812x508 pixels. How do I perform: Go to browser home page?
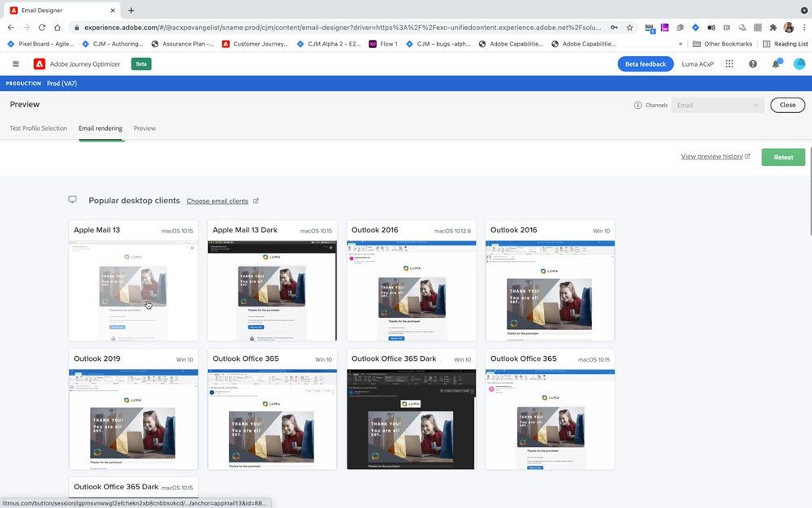click(x=58, y=28)
